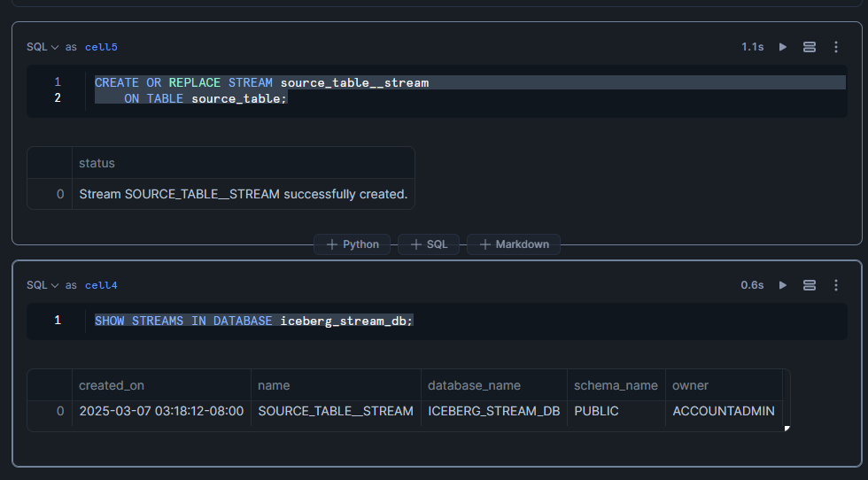Rename the cell4 name label

(101, 285)
